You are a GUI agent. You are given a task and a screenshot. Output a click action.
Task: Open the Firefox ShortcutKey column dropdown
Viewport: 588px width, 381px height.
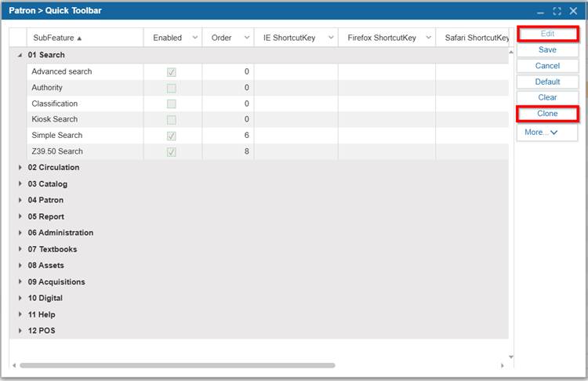tap(428, 38)
